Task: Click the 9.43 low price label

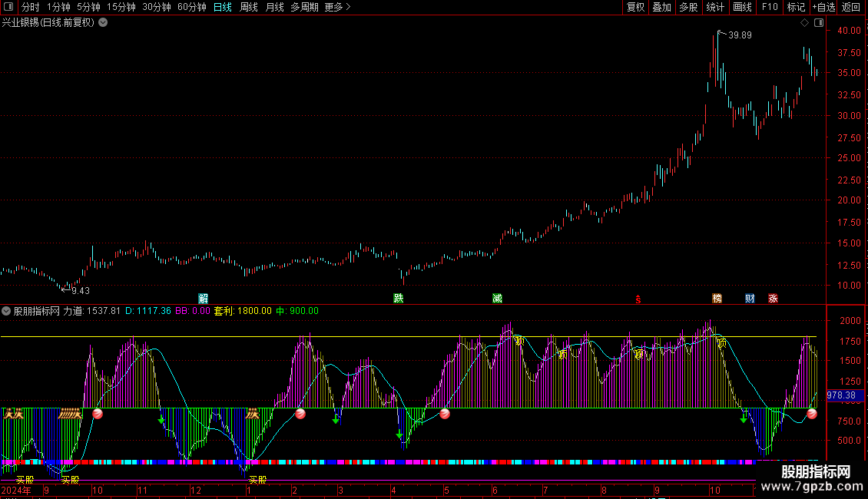Action: [x=81, y=291]
